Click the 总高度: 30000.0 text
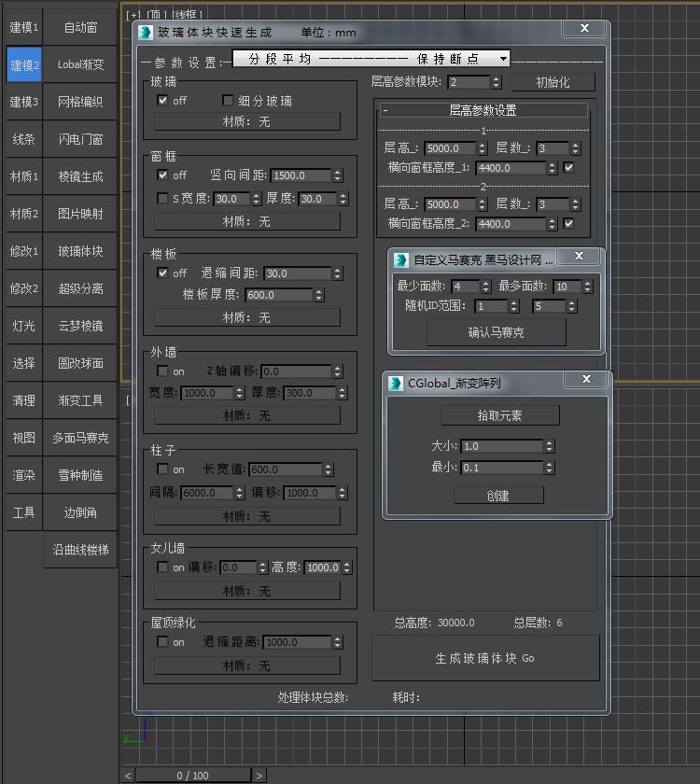Screen dimensions: 700x784 (434, 623)
